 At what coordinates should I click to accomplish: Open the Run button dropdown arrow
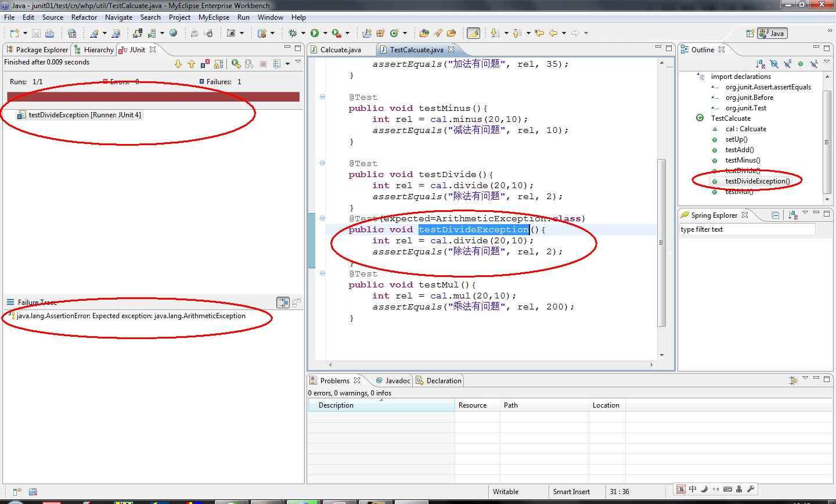pyautogui.click(x=325, y=33)
